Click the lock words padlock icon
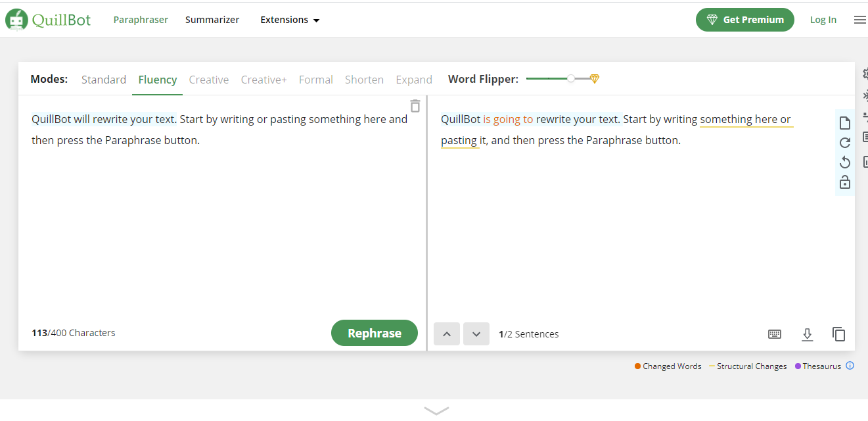Screen dimensions: 868x421 pyautogui.click(x=845, y=182)
